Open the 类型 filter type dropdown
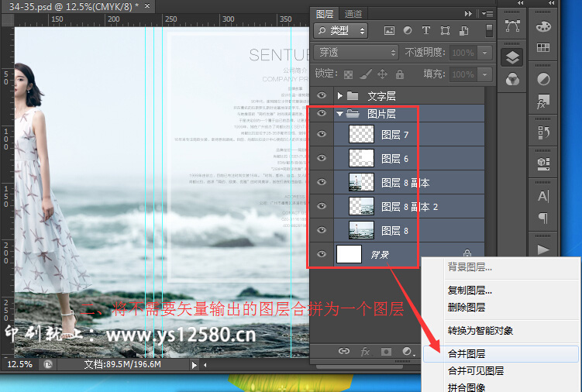Image resolution: width=582 pixels, height=392 pixels. (x=341, y=31)
